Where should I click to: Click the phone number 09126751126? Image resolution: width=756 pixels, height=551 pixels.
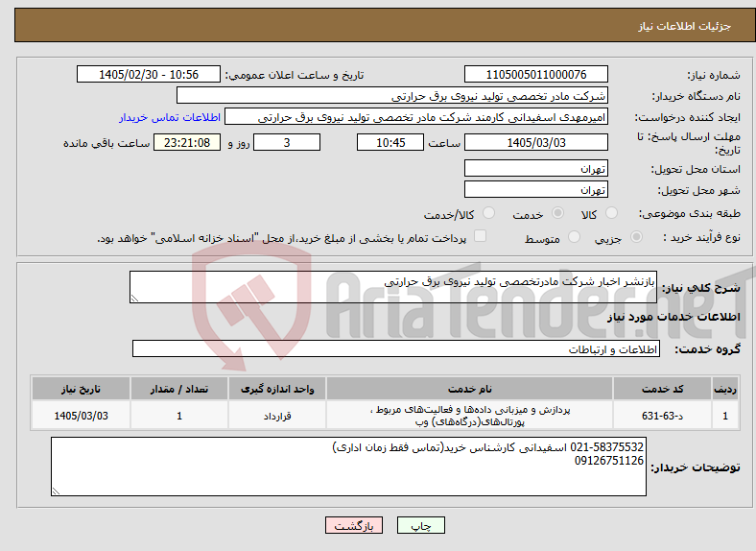609,461
